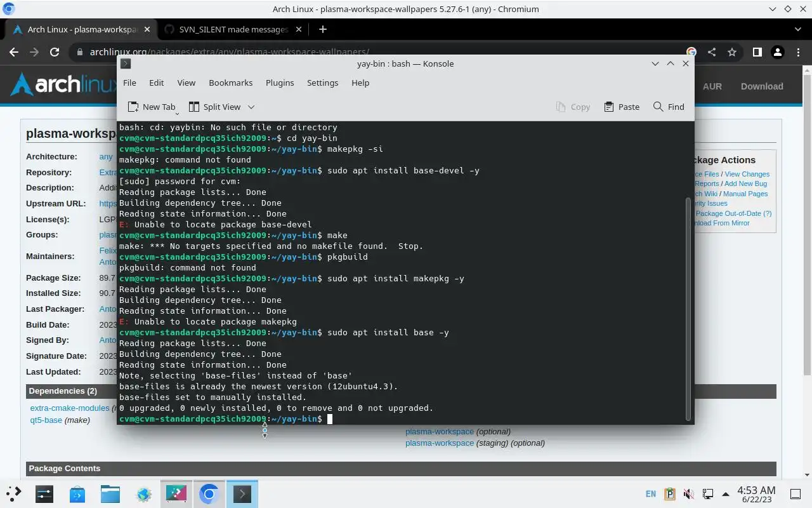This screenshot has width=812, height=508.
Task: Open the Konsole File menu
Action: 129,83
